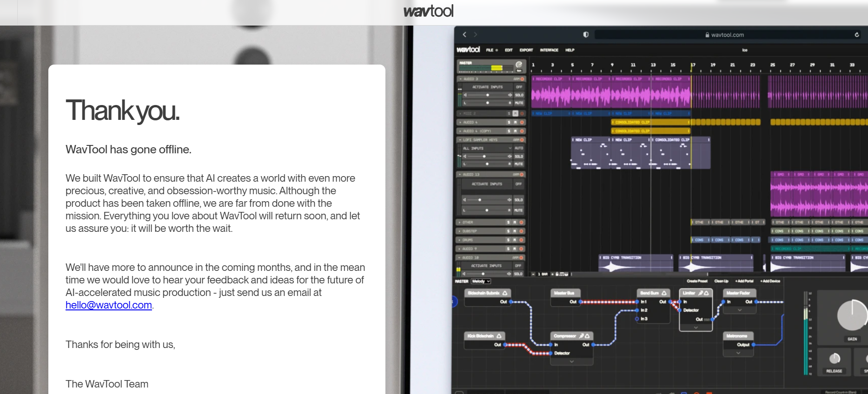Image resolution: width=868 pixels, height=394 pixels.
Task: Click browser back arrow in app preview
Action: (464, 34)
